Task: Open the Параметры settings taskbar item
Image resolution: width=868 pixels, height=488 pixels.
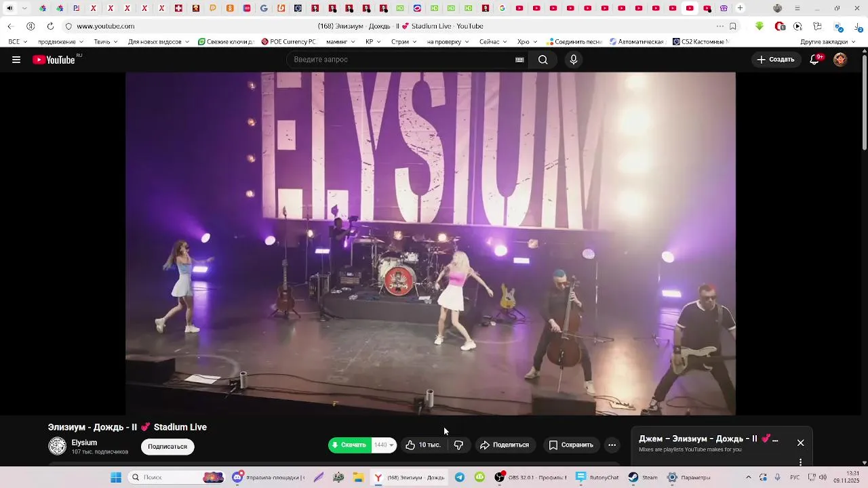Action: [688, 477]
